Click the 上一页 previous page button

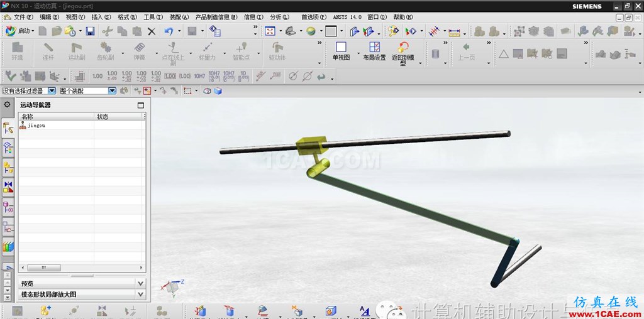[466, 51]
